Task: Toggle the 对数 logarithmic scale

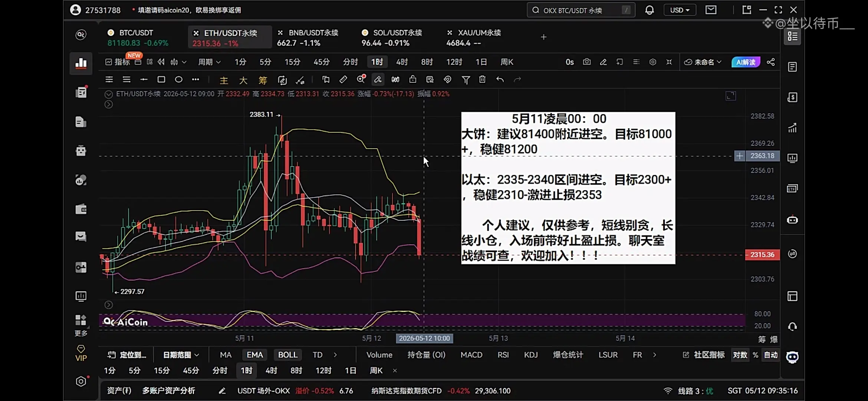Action: (740, 355)
